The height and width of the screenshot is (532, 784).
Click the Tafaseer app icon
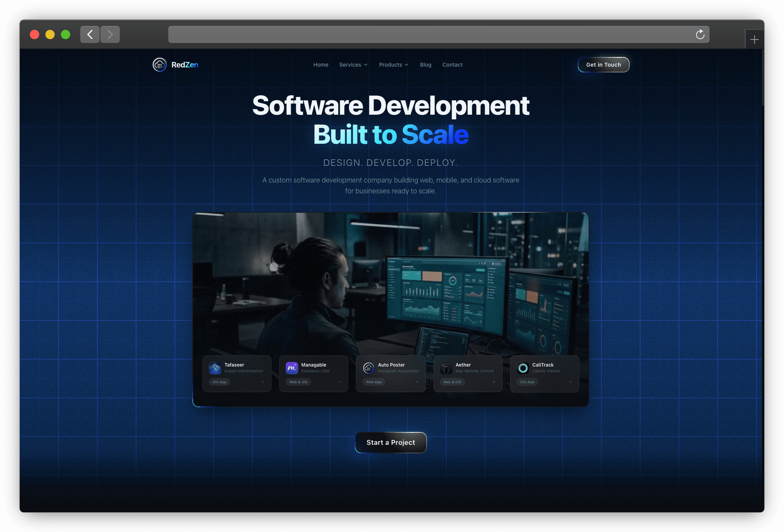click(x=215, y=368)
